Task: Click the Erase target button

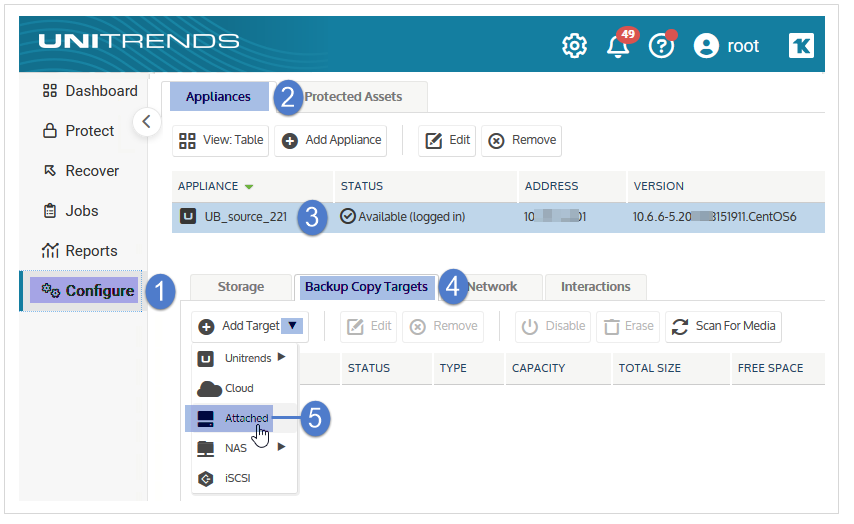Action: 628,326
